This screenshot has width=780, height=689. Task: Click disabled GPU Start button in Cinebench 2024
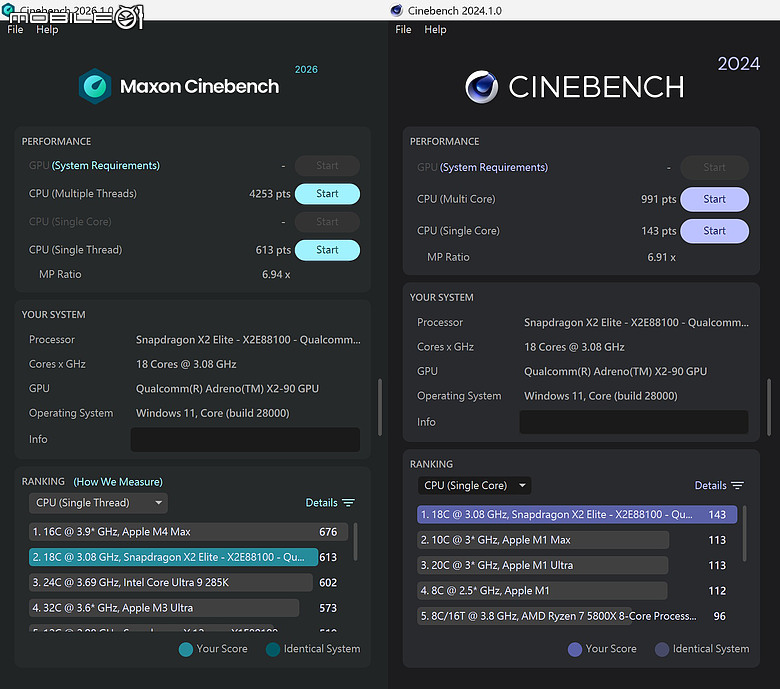click(714, 168)
